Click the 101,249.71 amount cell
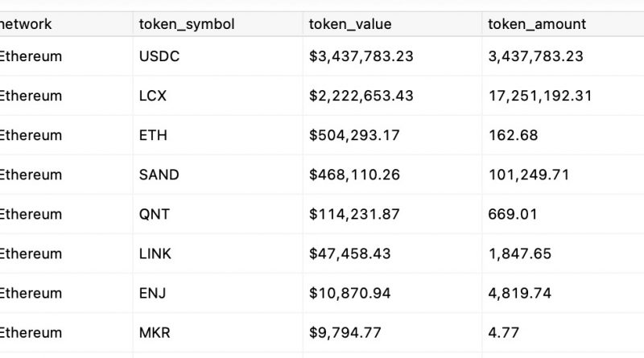644x358 pixels. 529,175
